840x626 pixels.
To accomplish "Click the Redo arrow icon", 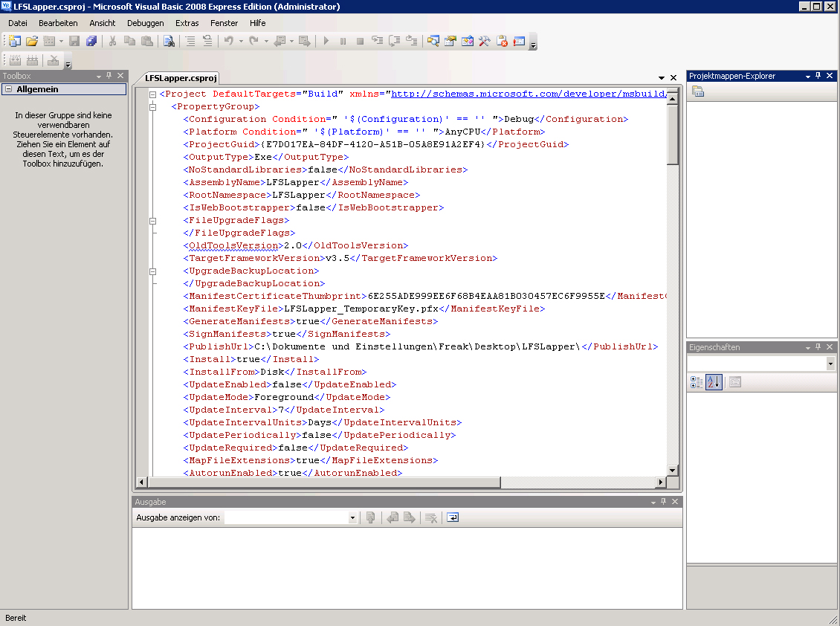I will pos(254,42).
